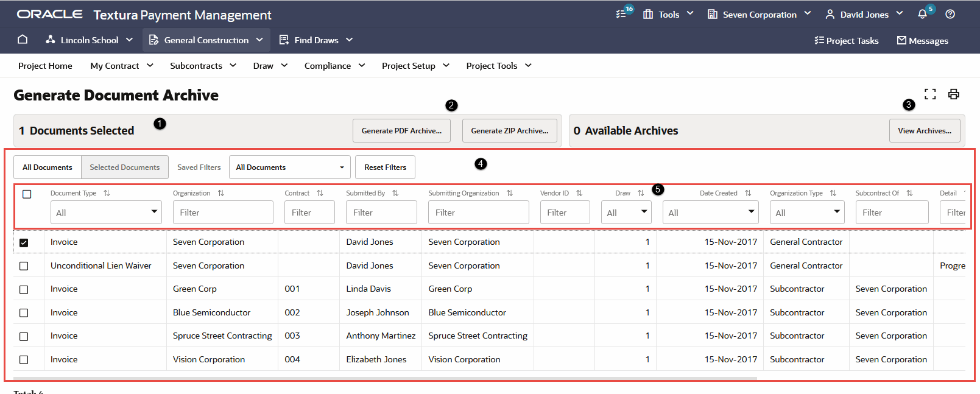The width and height of the screenshot is (980, 394).
Task: Open the Tools dropdown
Action: tap(668, 14)
